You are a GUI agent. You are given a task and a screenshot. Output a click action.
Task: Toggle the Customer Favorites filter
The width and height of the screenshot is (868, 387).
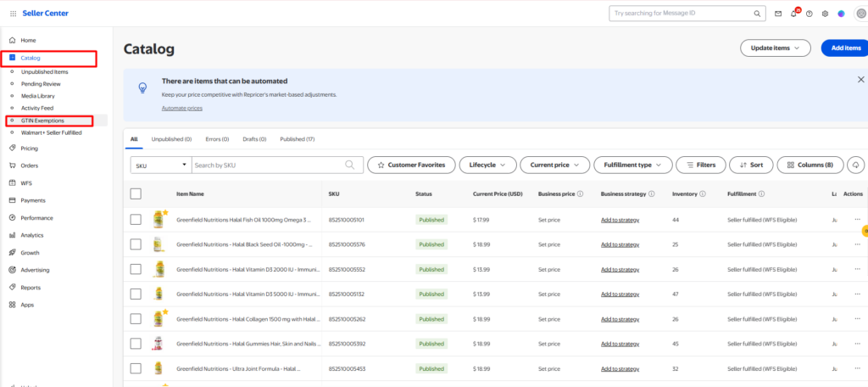point(411,165)
